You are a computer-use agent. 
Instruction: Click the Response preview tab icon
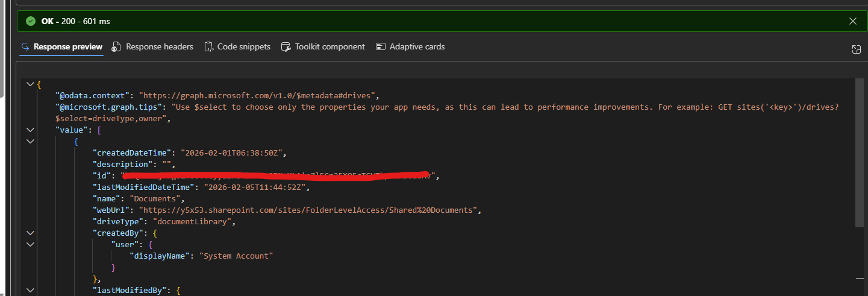pos(25,47)
